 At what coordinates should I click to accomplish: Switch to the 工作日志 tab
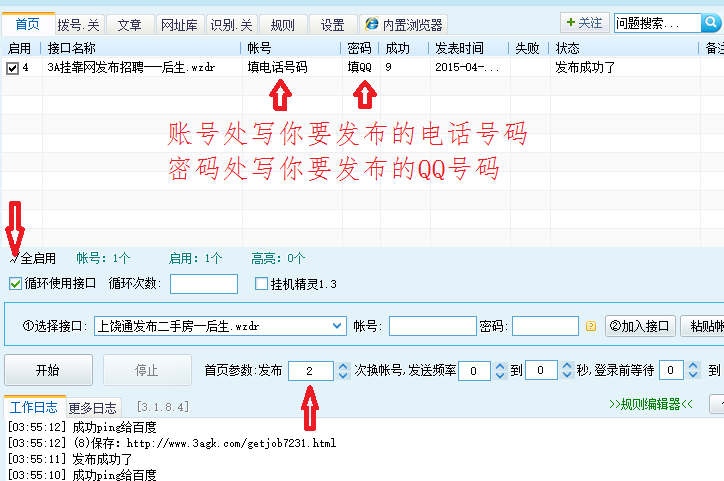click(x=34, y=407)
